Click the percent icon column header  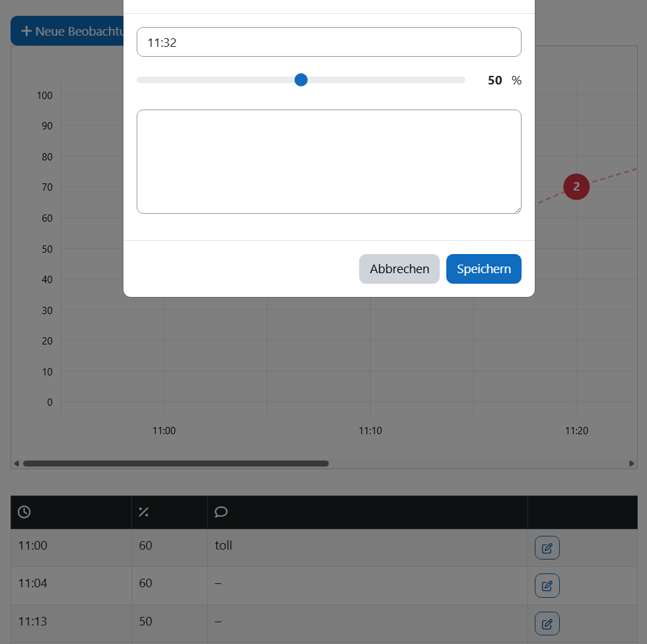coord(143,512)
